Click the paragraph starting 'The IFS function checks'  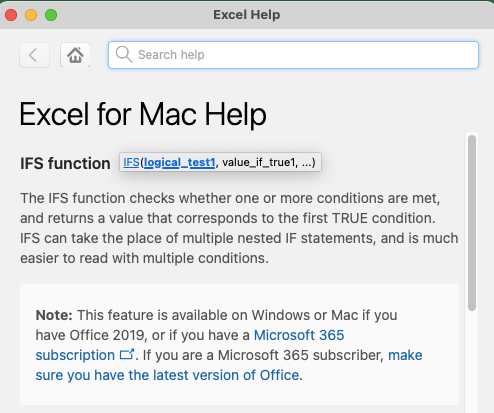[239, 228]
